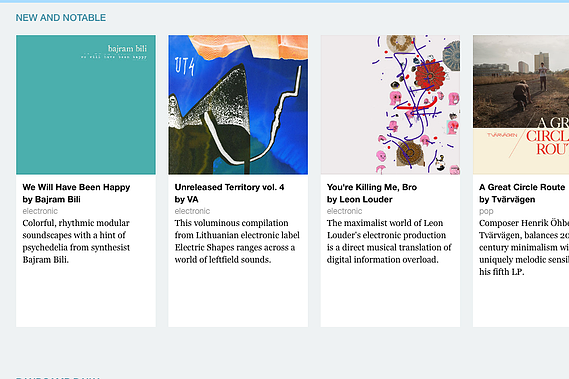Click the Leon Louder album description text
The height and width of the screenshot is (379, 569).
389,241
